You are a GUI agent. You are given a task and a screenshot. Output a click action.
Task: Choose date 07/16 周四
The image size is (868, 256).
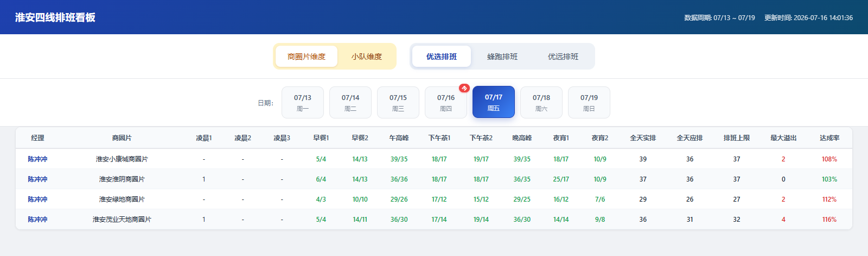pyautogui.click(x=446, y=102)
